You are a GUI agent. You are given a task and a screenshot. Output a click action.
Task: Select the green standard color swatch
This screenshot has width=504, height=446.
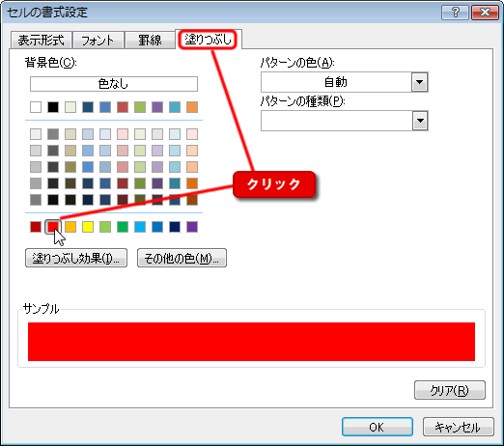point(123,227)
